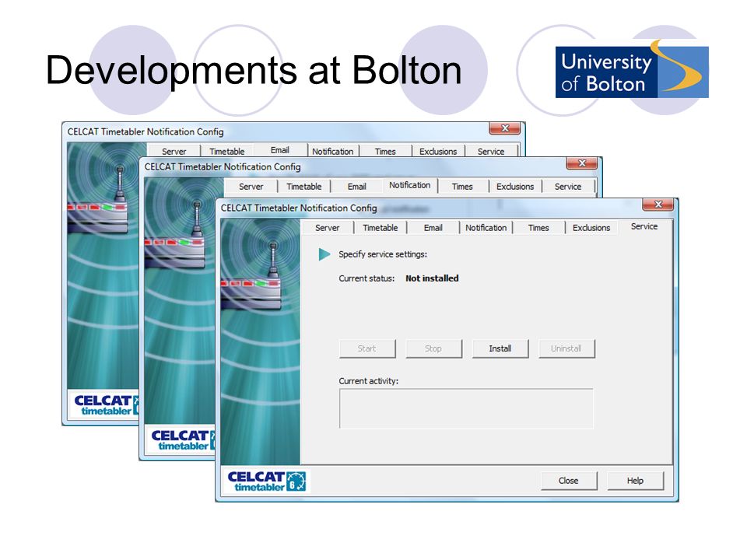Click the disabled Stop button
This screenshot has height=560, width=747.
click(433, 348)
